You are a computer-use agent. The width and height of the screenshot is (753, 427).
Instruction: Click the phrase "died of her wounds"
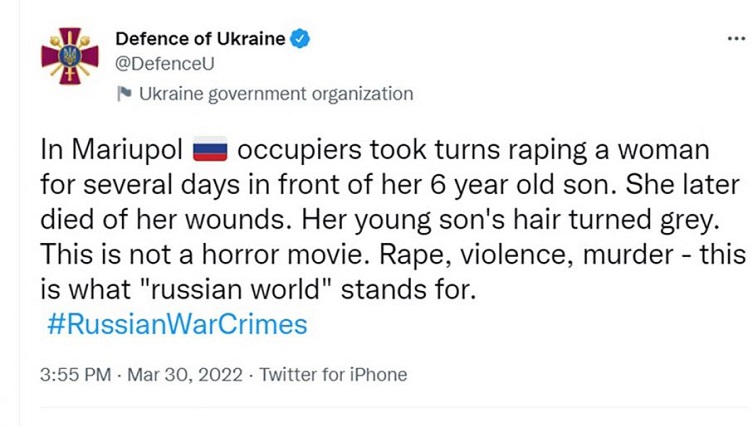[x=169, y=220]
